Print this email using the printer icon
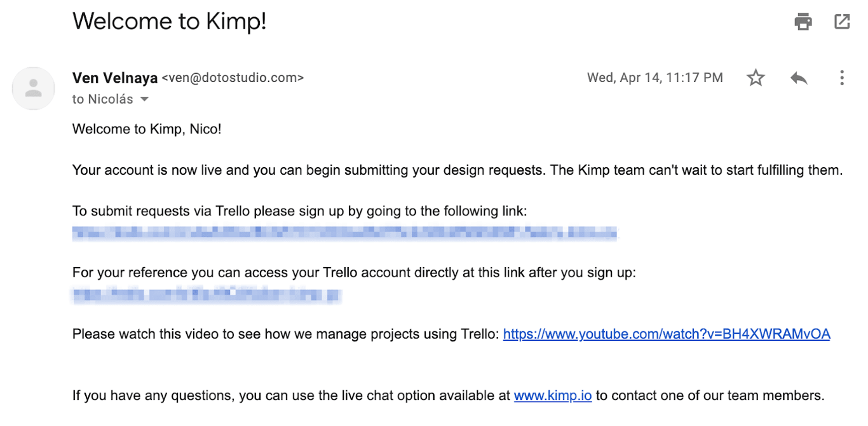 point(803,22)
